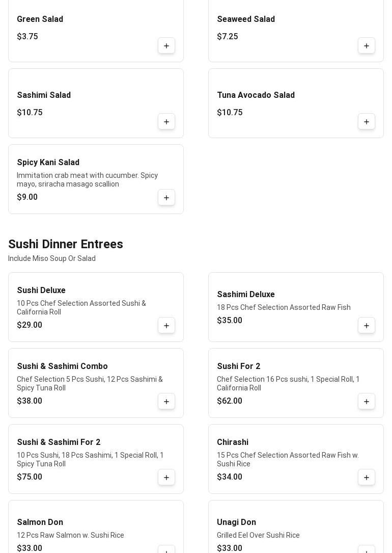Add Chirashi to the order
The width and height of the screenshot is (392, 553).
[x=367, y=478]
